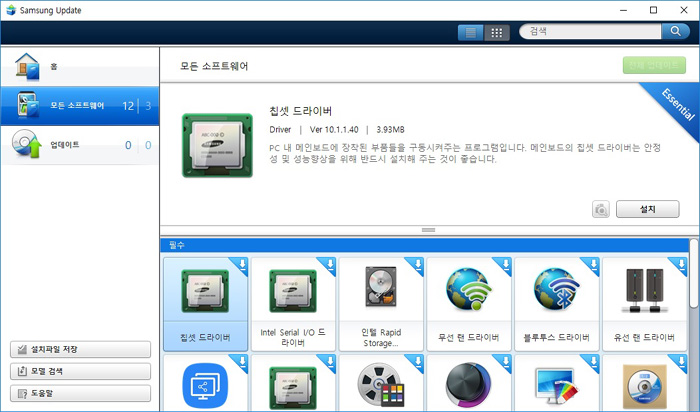Click the 3.93MB size text
The height and width of the screenshot is (412, 700).
(390, 130)
